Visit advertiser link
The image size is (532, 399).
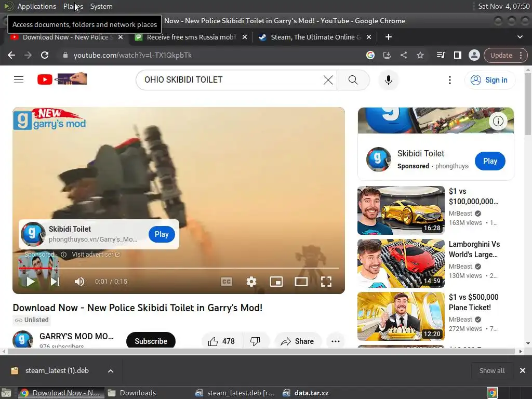96,255
